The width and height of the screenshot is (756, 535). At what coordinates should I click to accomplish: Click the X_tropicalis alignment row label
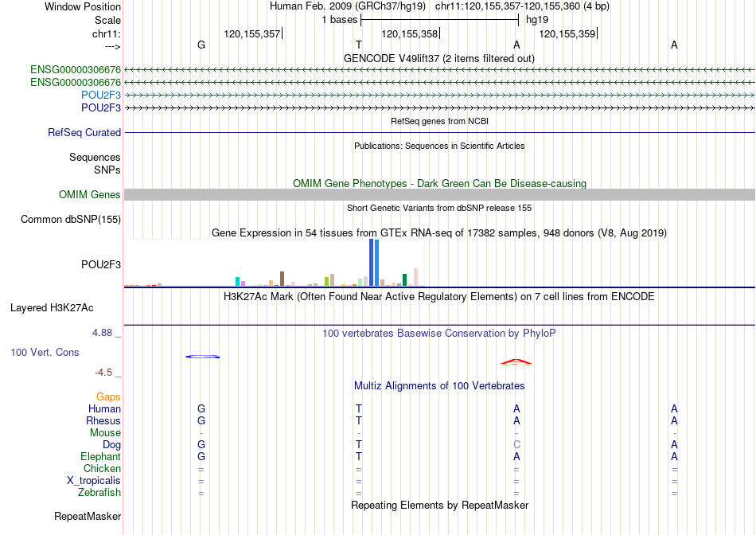click(94, 481)
